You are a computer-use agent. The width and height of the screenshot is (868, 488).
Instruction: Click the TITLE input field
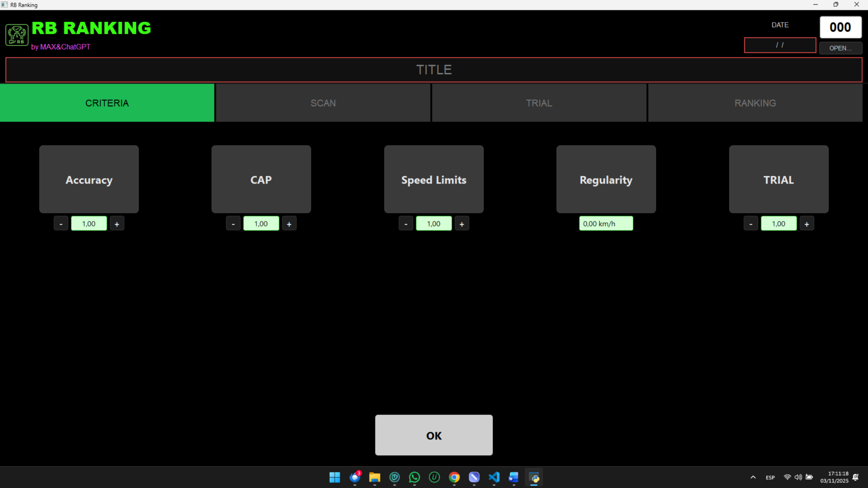(x=434, y=70)
